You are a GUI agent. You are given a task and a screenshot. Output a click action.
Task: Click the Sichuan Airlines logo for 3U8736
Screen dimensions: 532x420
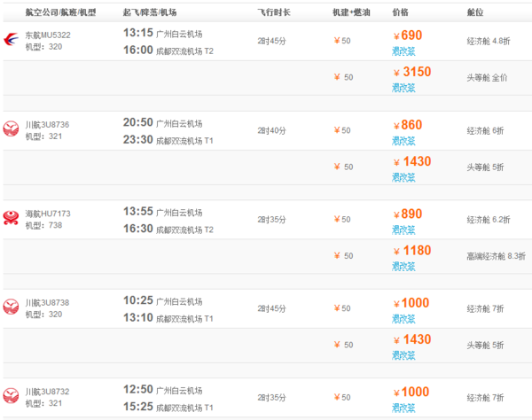pyautogui.click(x=11, y=128)
